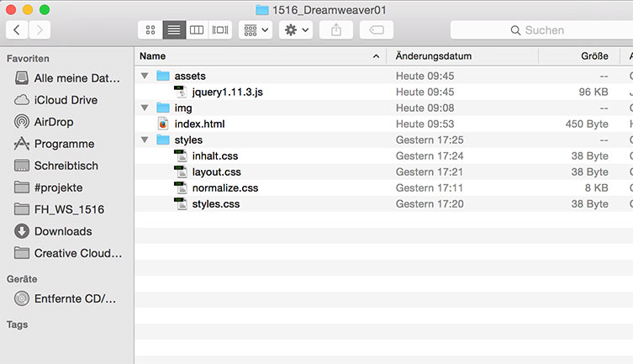
Task: Click the Share toolbar icon
Action: tap(336, 29)
